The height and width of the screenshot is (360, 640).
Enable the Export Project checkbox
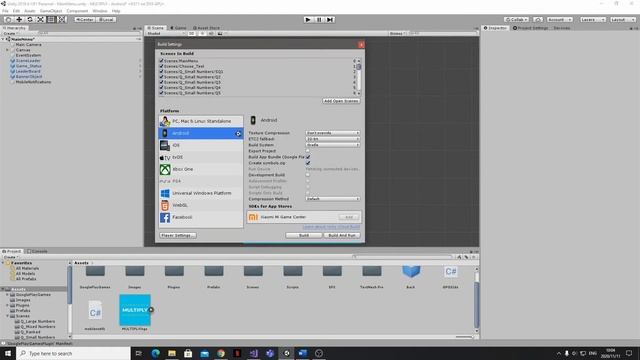pos(308,151)
